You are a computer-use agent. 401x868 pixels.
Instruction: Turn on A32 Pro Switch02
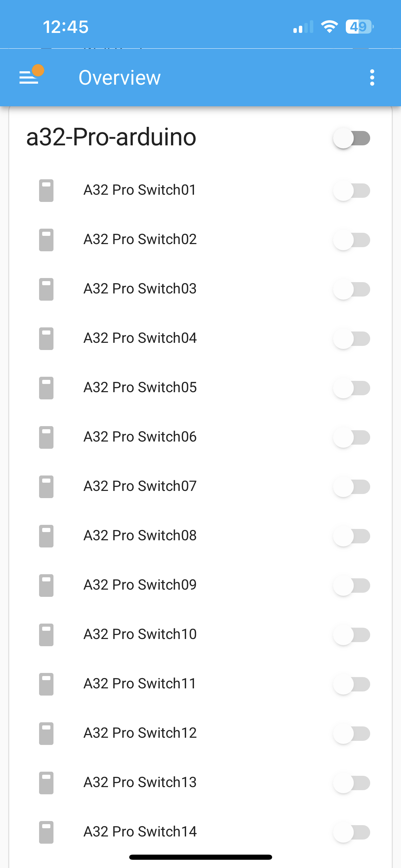[352, 240]
